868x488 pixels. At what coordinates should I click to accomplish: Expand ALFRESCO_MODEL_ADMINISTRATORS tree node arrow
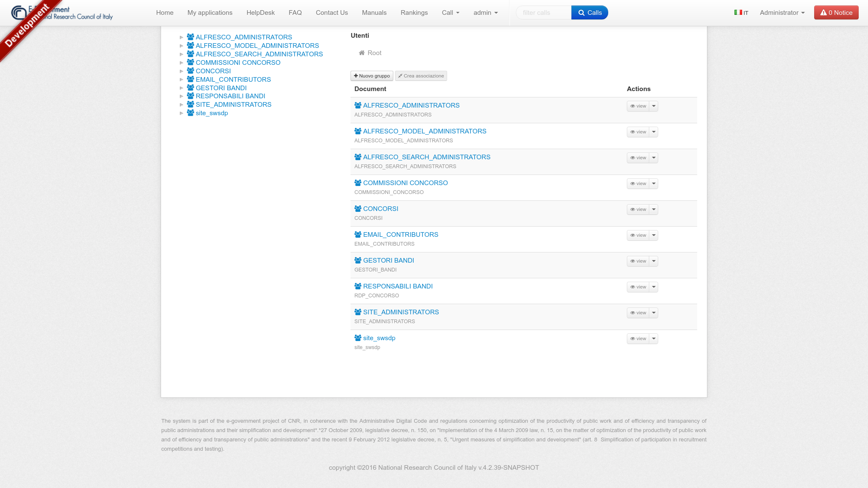(181, 46)
